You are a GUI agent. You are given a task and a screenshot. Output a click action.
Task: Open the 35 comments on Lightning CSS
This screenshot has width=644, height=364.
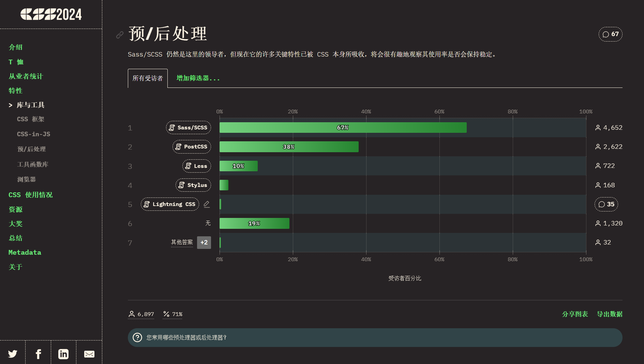(606, 204)
